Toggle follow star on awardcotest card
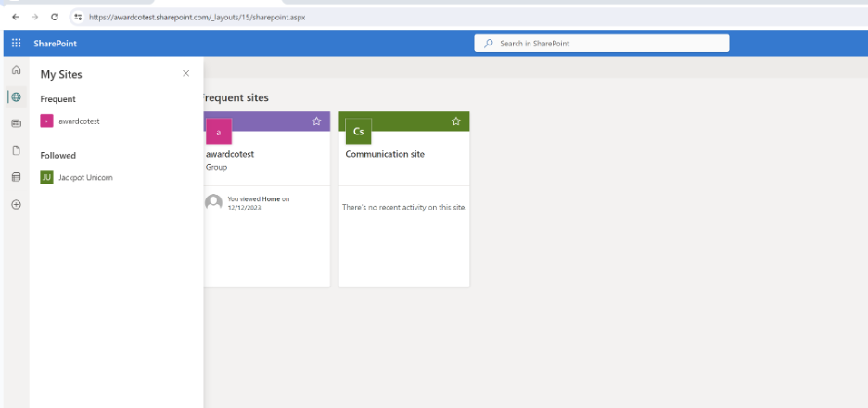Image resolution: width=868 pixels, height=408 pixels. [316, 121]
